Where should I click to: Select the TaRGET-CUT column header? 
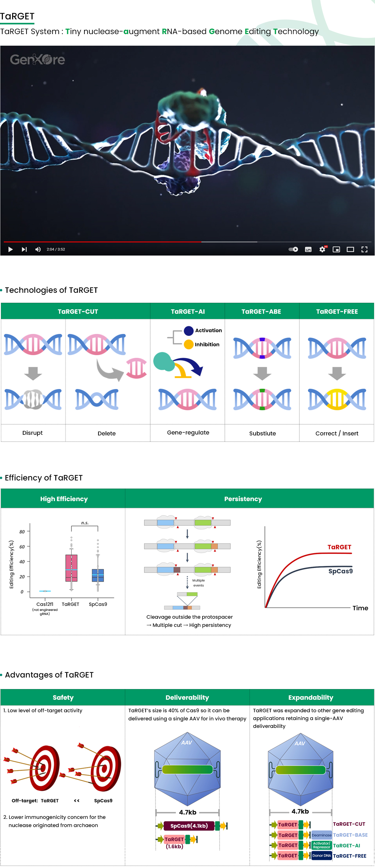[x=78, y=311]
